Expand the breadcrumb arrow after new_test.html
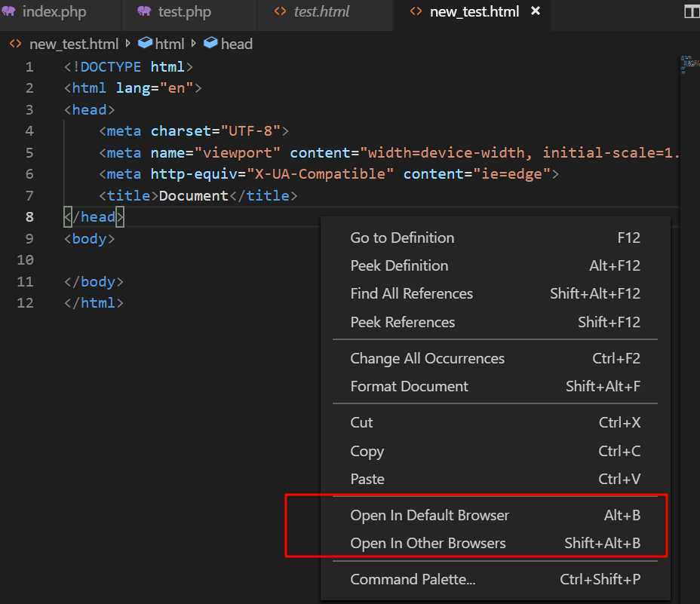The width and height of the screenshot is (700, 604). (128, 43)
